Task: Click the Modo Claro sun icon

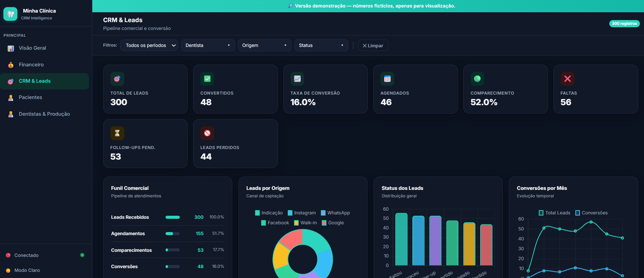Action: point(8,271)
